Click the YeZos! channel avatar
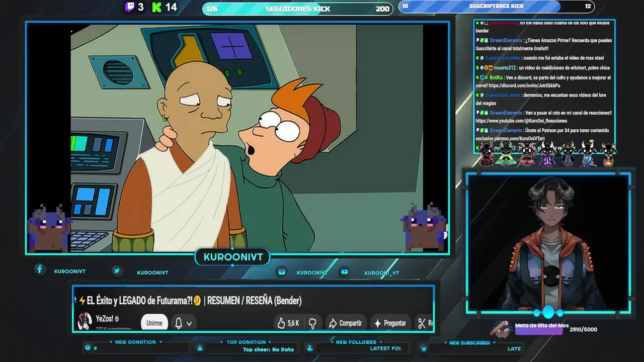644x362 pixels. tap(85, 321)
